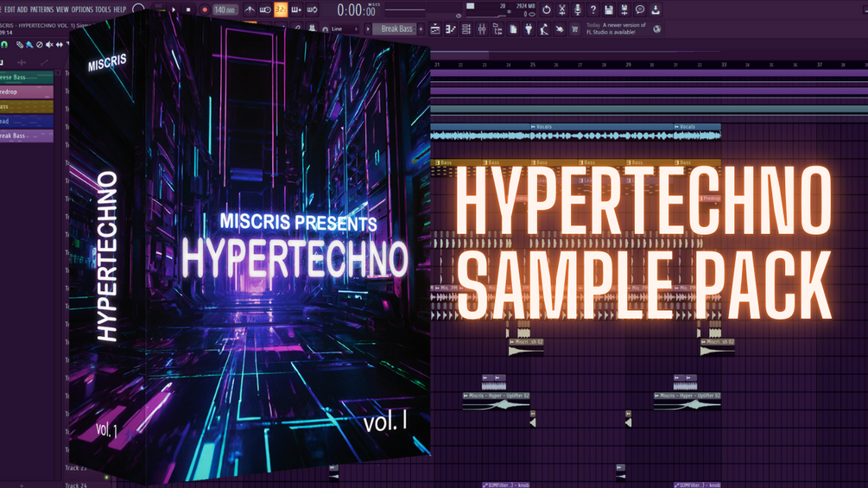868x488 pixels.
Task: Select the playlist delete tool
Action: 40,45
